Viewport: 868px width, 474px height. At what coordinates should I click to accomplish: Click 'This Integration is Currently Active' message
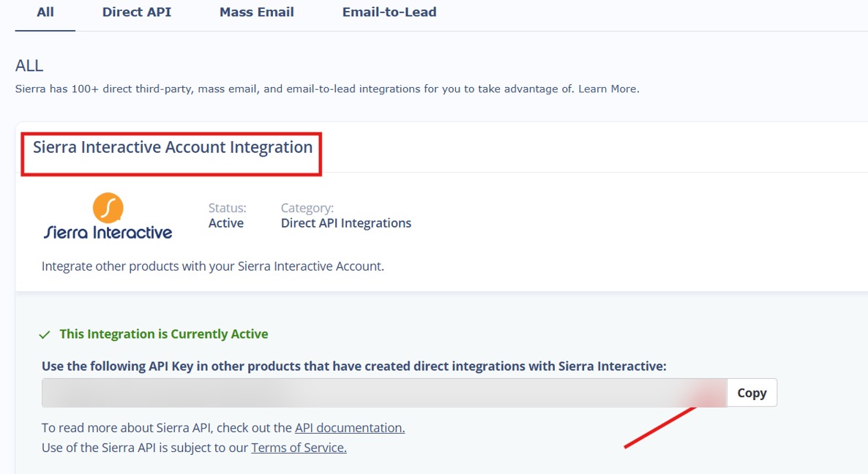pos(164,334)
